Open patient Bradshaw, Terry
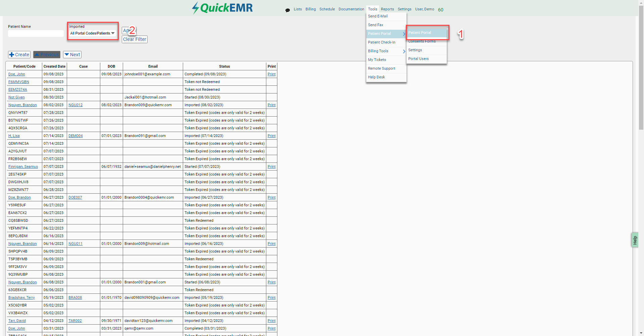The height and width of the screenshot is (336, 644). tap(21, 297)
